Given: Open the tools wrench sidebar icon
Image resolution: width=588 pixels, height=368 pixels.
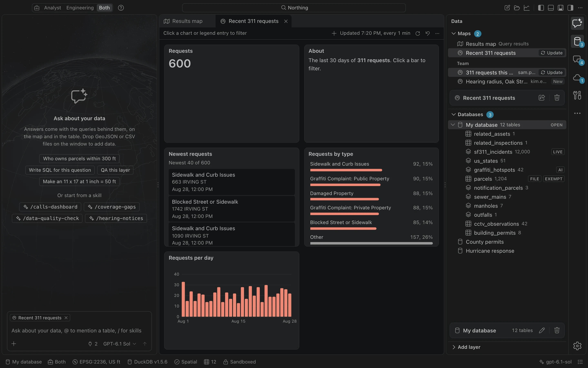Looking at the screenshot, I should [577, 95].
